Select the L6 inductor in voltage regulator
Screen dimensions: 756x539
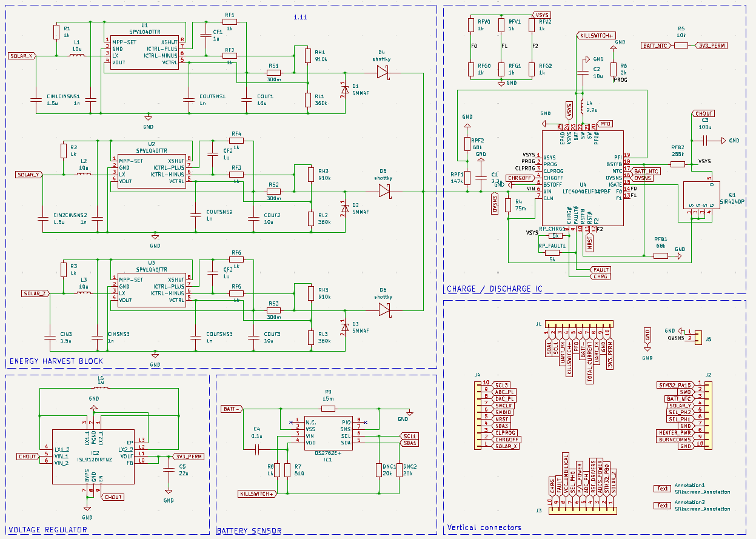coord(101,389)
